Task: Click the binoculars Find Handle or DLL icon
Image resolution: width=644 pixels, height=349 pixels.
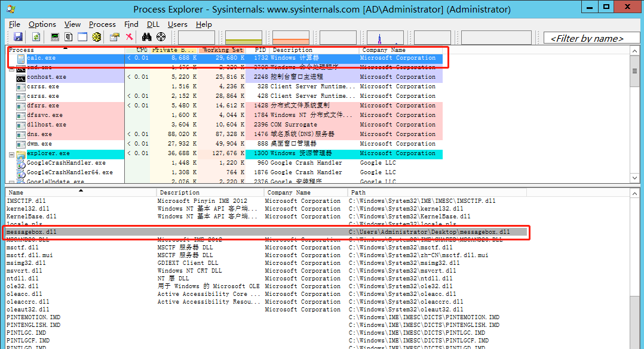Action: pyautogui.click(x=146, y=37)
